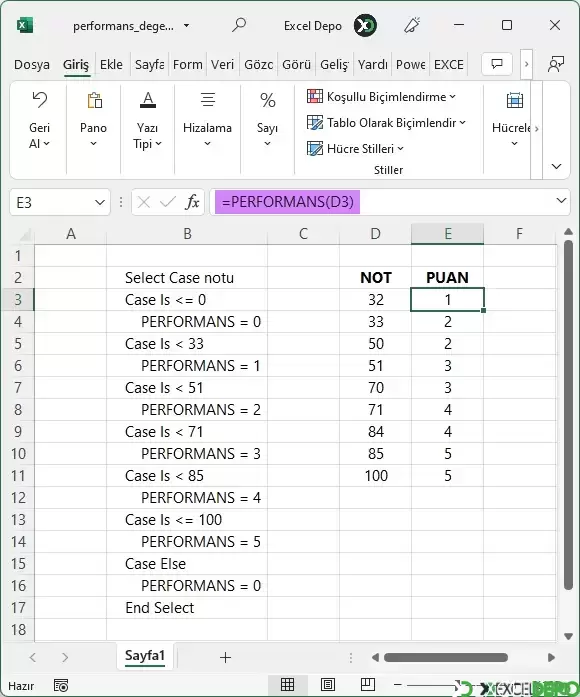This screenshot has height=697, width=580.
Task: Open the comments speech bubble icon
Action: pyautogui.click(x=497, y=64)
